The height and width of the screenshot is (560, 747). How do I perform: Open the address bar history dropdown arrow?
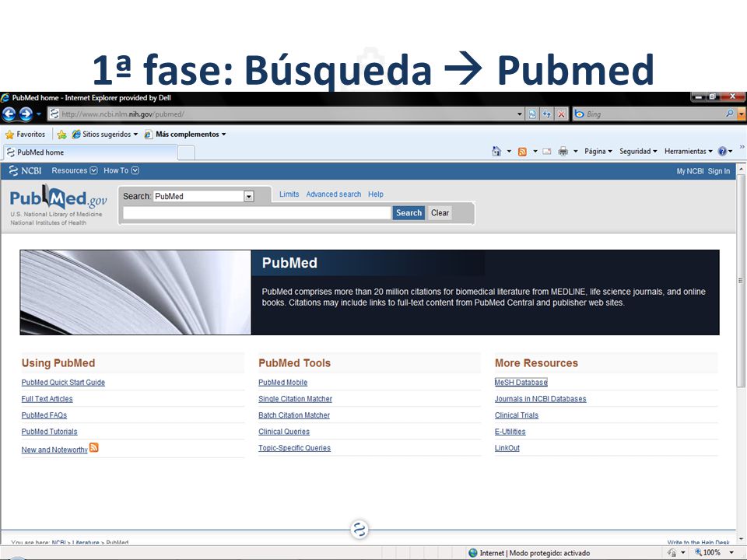[519, 114]
